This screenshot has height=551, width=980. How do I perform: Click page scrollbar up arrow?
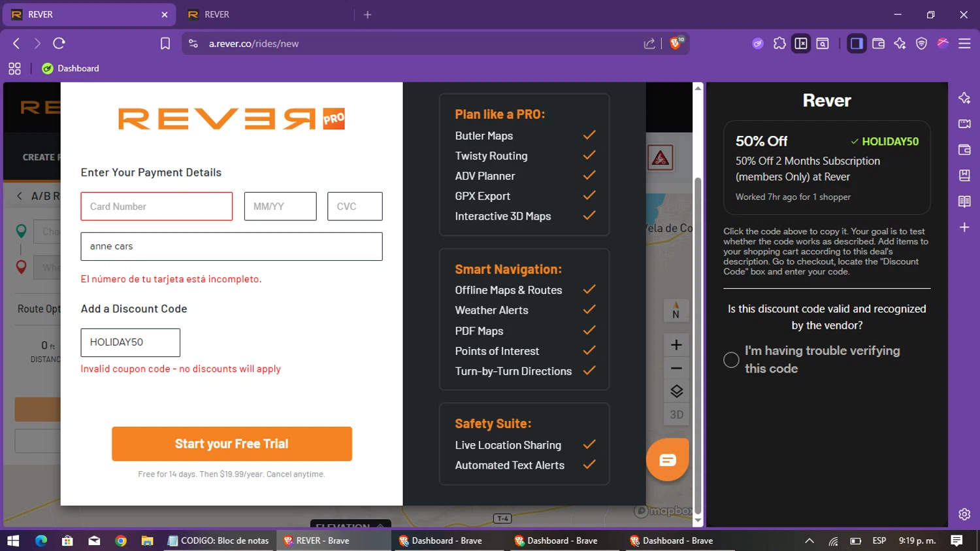[698, 88]
